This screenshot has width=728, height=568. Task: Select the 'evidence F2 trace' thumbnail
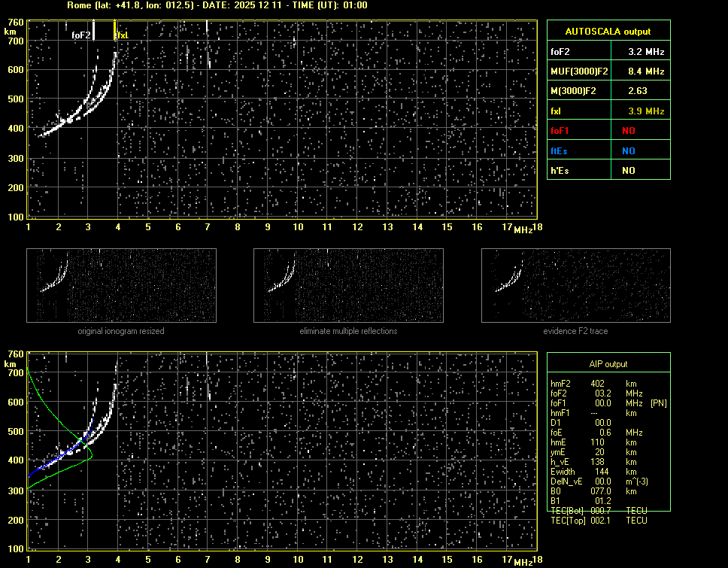(576, 285)
